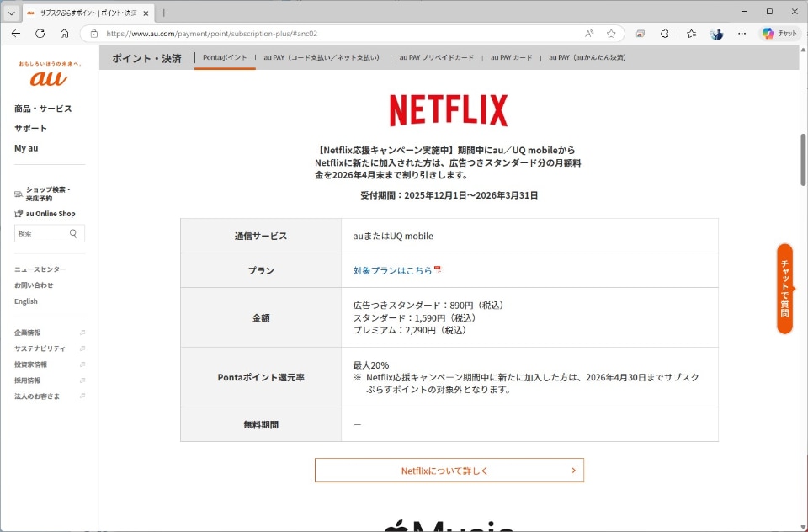Click the cart icon beside au Online Shop
This screenshot has height=532, width=808.
pos(19,214)
